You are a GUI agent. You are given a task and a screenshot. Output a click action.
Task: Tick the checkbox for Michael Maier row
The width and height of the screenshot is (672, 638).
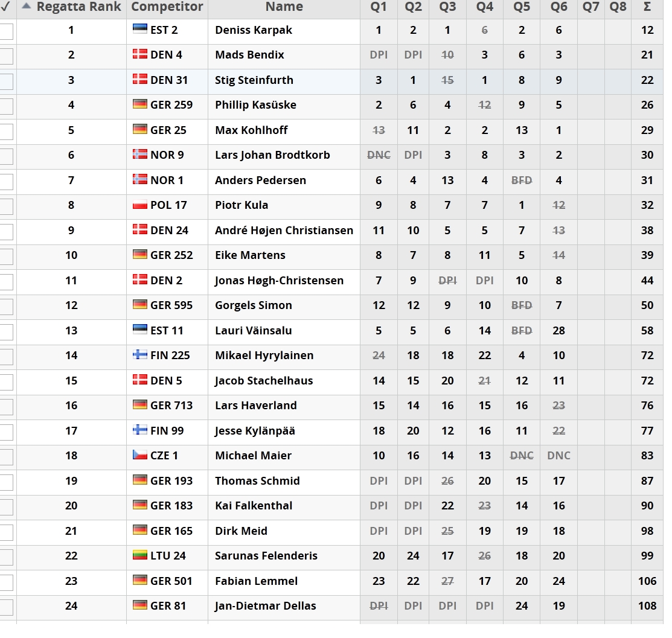(6, 457)
